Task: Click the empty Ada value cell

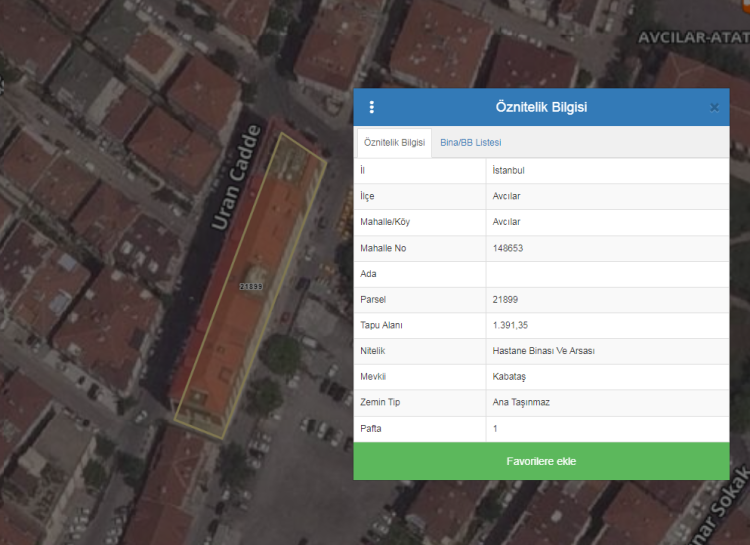Action: click(x=606, y=274)
